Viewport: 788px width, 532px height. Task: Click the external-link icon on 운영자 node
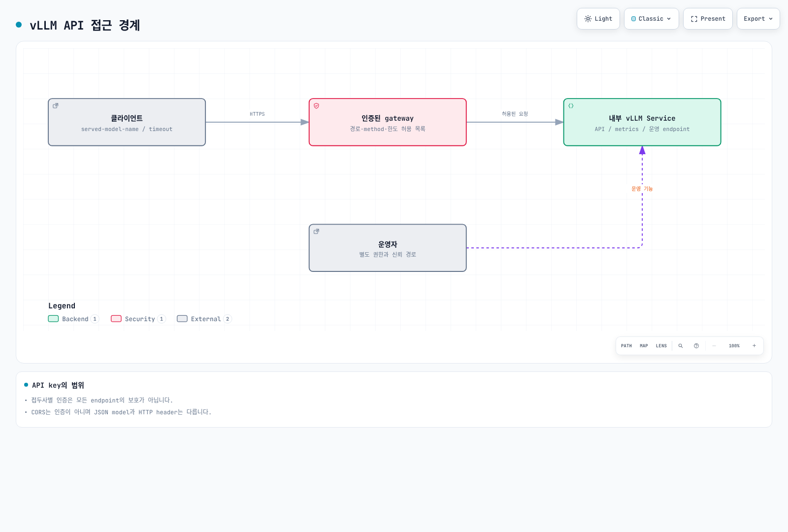(x=317, y=231)
